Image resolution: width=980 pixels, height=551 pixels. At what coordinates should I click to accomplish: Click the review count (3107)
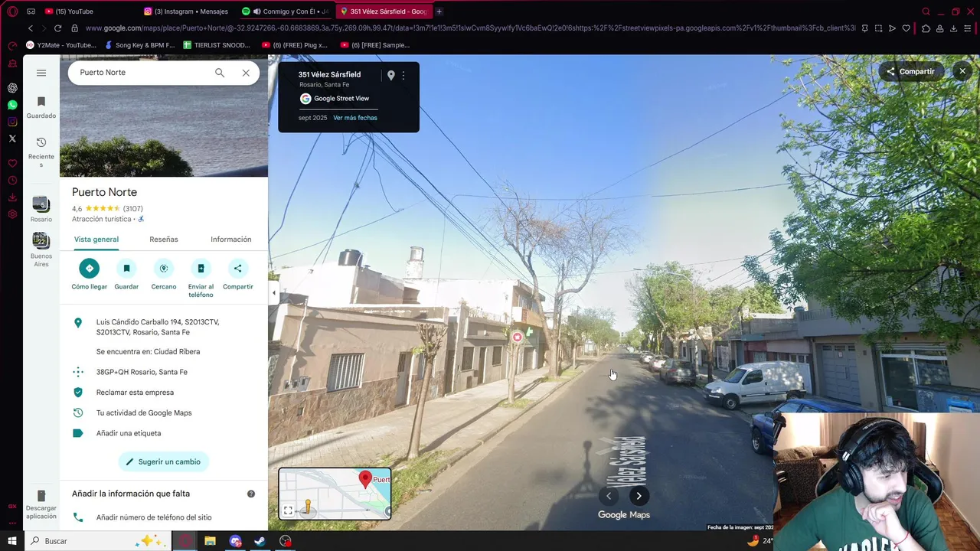(x=133, y=209)
